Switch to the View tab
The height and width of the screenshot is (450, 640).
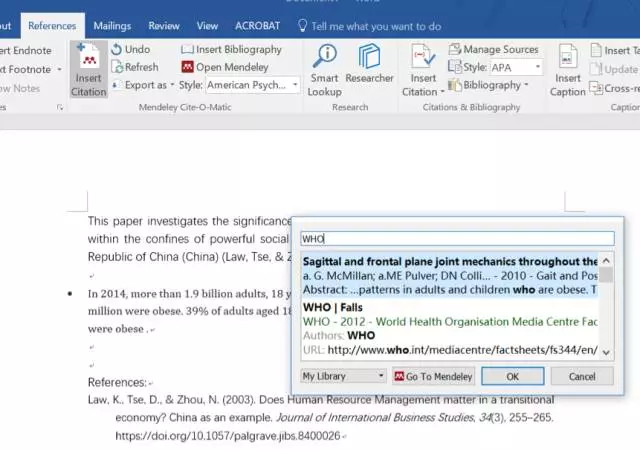pos(207,26)
